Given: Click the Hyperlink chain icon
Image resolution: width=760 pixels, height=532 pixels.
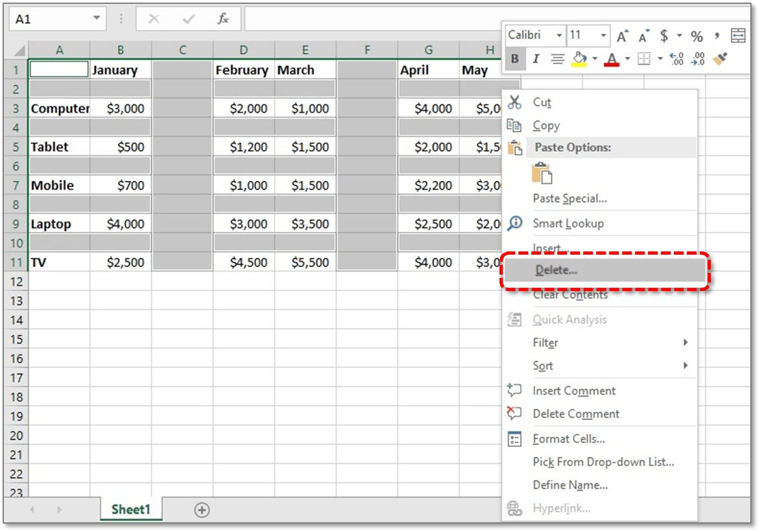Looking at the screenshot, I should tap(514, 508).
